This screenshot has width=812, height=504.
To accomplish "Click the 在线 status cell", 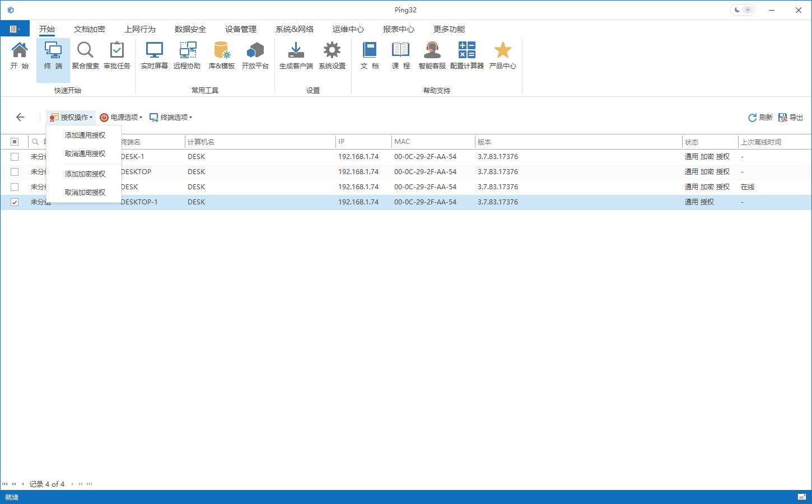I will click(x=748, y=187).
